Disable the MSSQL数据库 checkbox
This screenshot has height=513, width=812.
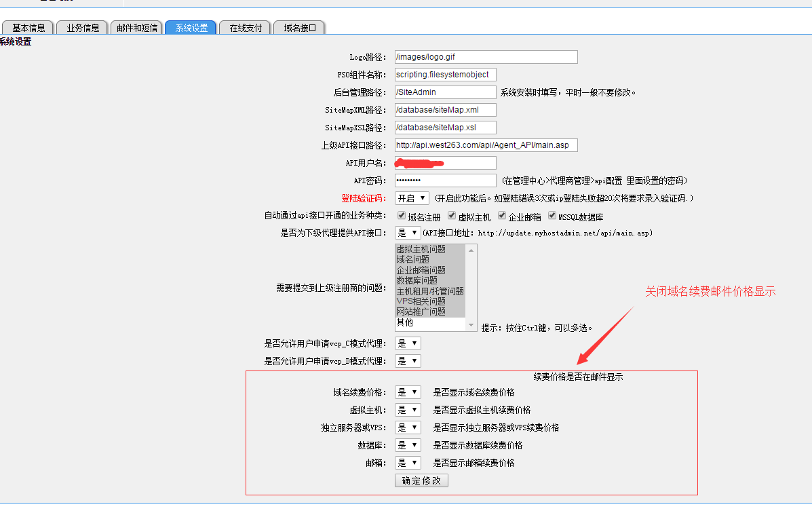coord(552,216)
